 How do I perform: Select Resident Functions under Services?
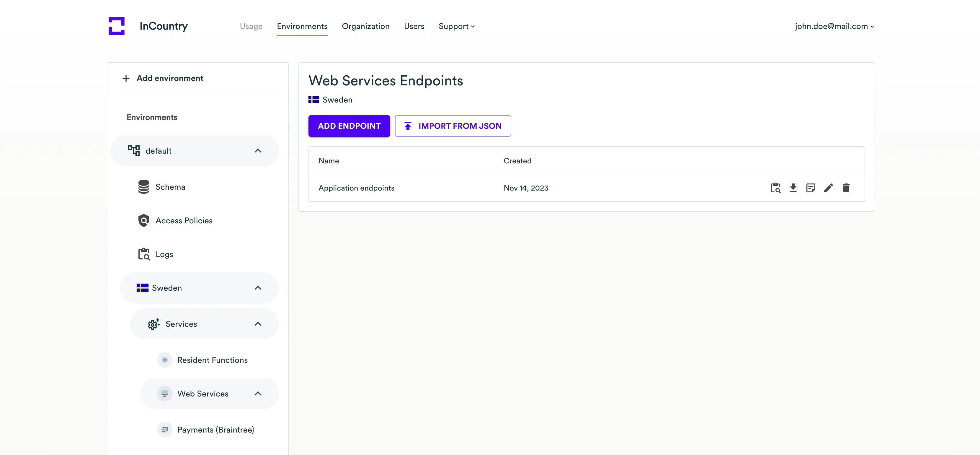pyautogui.click(x=212, y=360)
